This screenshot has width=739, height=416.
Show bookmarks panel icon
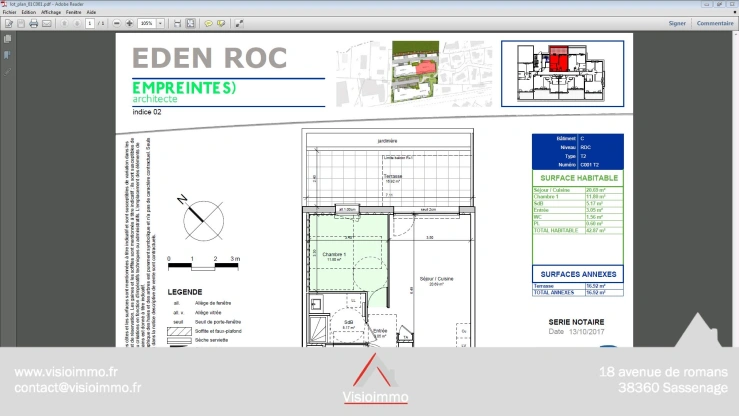coord(7,55)
